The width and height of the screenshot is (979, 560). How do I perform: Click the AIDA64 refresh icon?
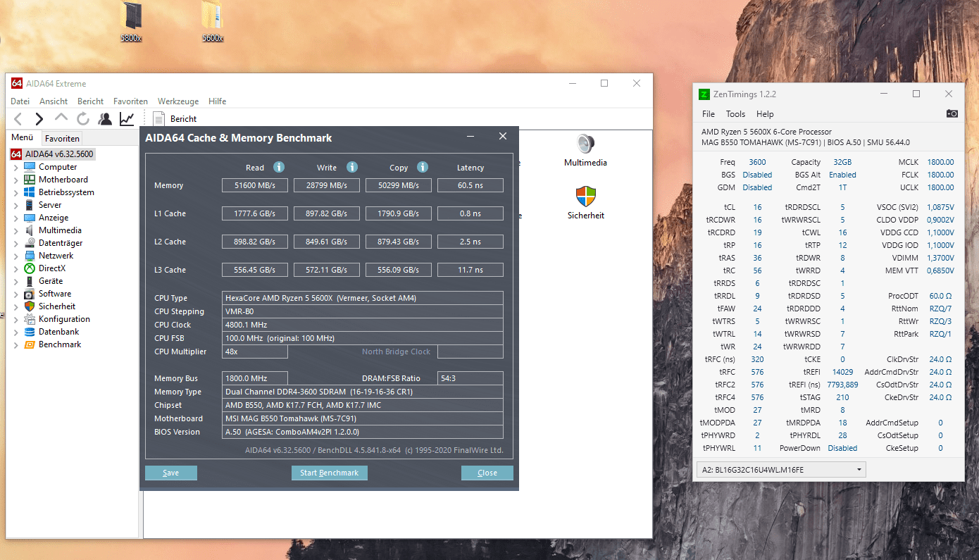pos(83,119)
